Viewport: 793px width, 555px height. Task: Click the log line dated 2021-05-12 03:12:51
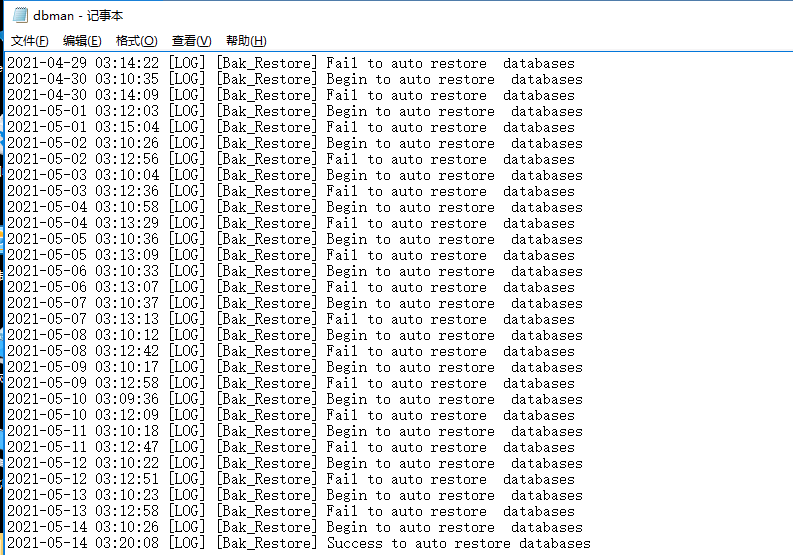coord(291,479)
